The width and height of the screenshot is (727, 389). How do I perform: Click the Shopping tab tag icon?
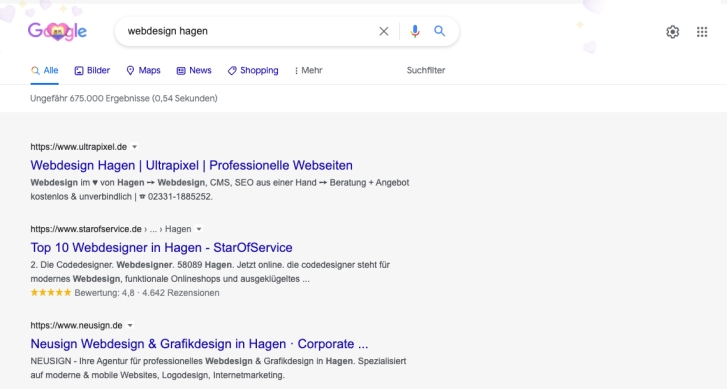(x=232, y=70)
